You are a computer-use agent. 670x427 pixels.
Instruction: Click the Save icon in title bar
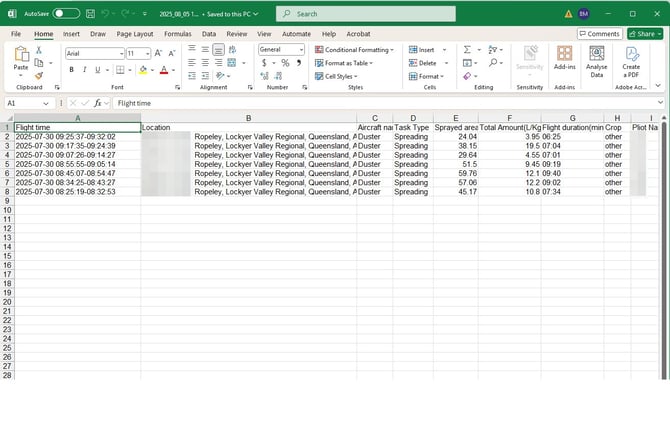[x=89, y=14]
